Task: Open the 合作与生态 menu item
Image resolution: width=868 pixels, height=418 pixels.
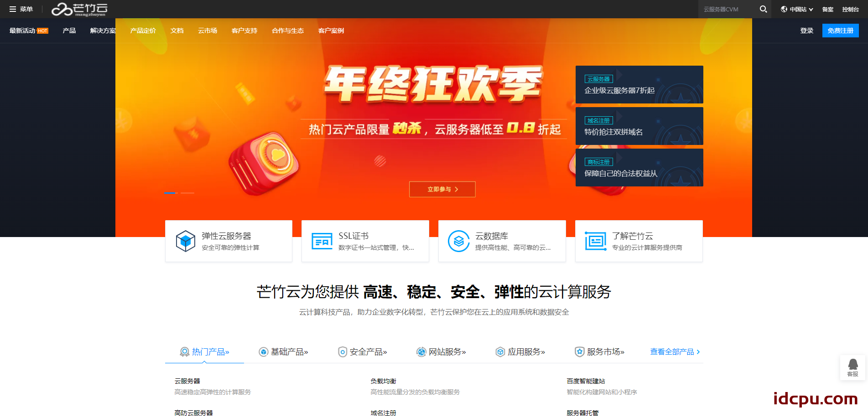Action: click(x=288, y=31)
